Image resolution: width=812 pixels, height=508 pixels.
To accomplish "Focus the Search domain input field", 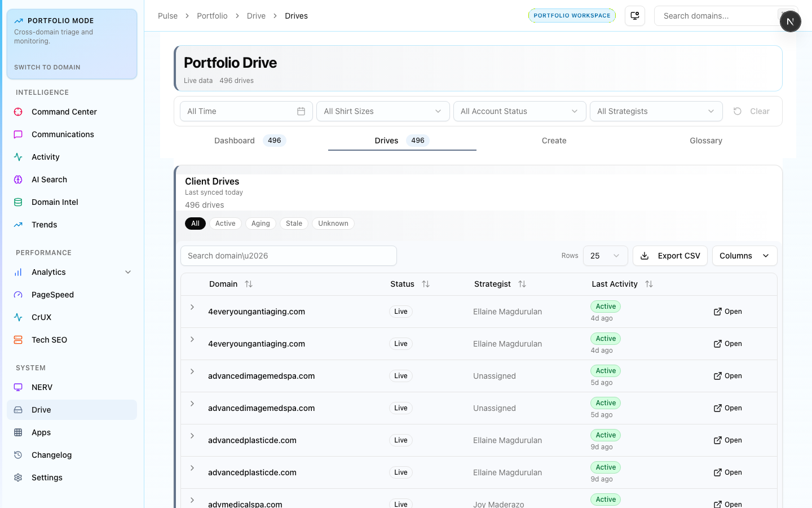I will pos(288,256).
